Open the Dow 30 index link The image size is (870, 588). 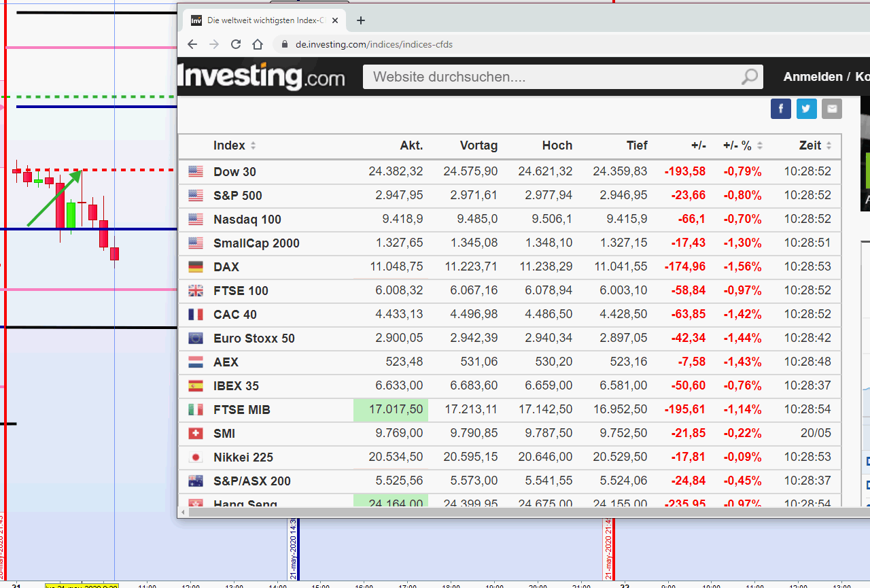click(234, 172)
